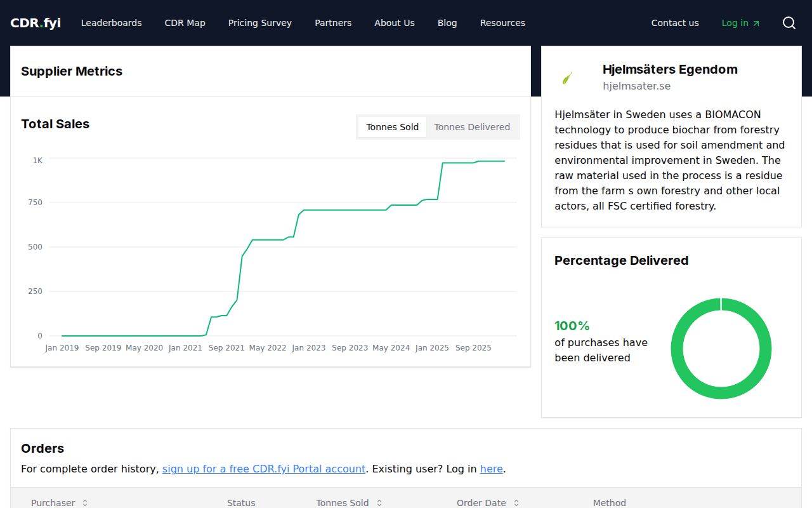Viewport: 812px width, 508px height.
Task: Select the Tonnes Sold chart toggle
Action: 392,127
